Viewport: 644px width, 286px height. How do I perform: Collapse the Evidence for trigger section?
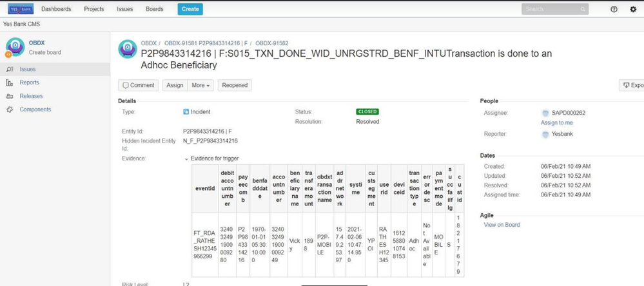(186, 159)
